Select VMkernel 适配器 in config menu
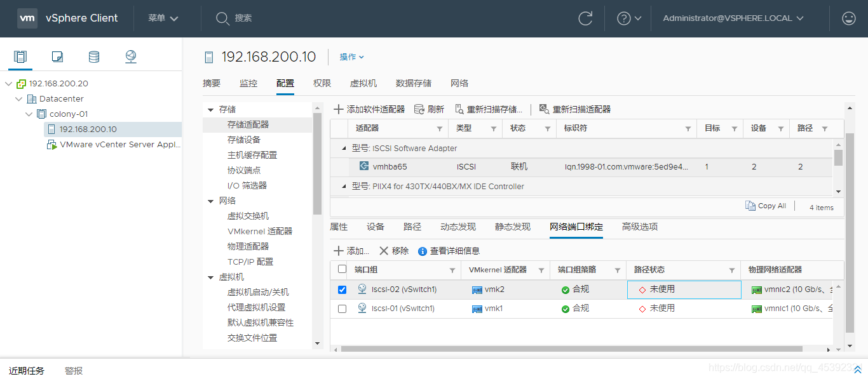868x379 pixels. point(260,231)
